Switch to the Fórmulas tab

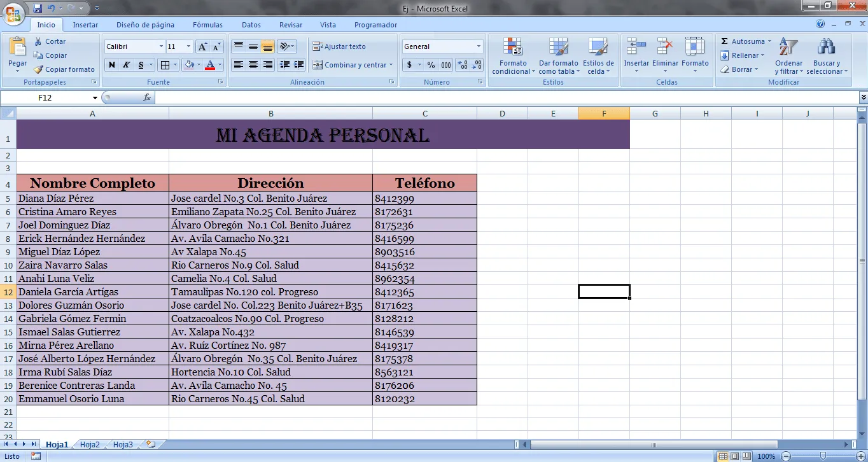pos(207,25)
